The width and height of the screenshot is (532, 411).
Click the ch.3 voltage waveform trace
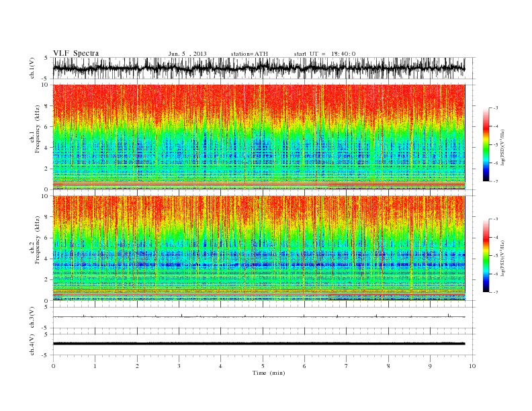pyautogui.click(x=259, y=316)
